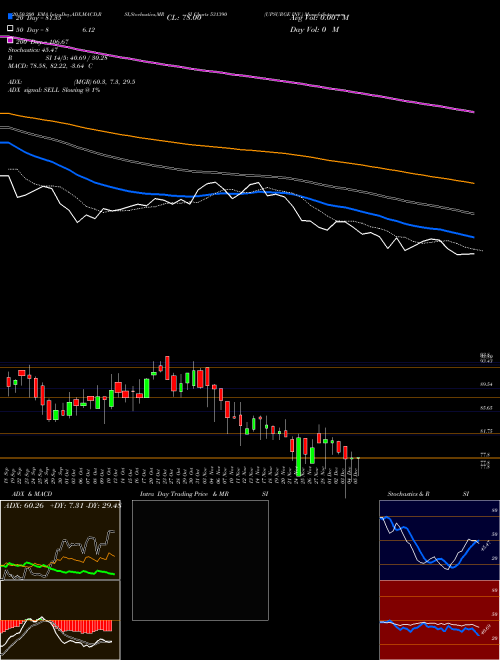Click the highest red candlestick in October

pyautogui.click(x=167, y=367)
